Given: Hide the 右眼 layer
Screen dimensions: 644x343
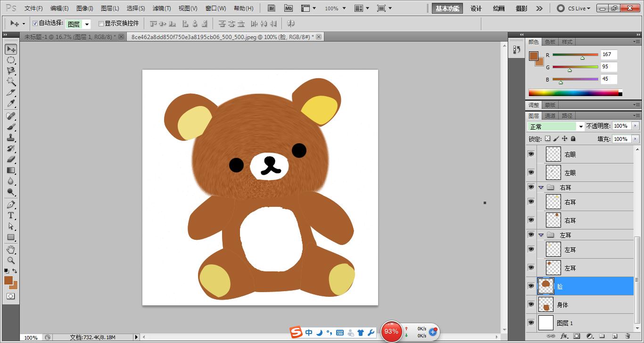Looking at the screenshot, I should click(531, 154).
